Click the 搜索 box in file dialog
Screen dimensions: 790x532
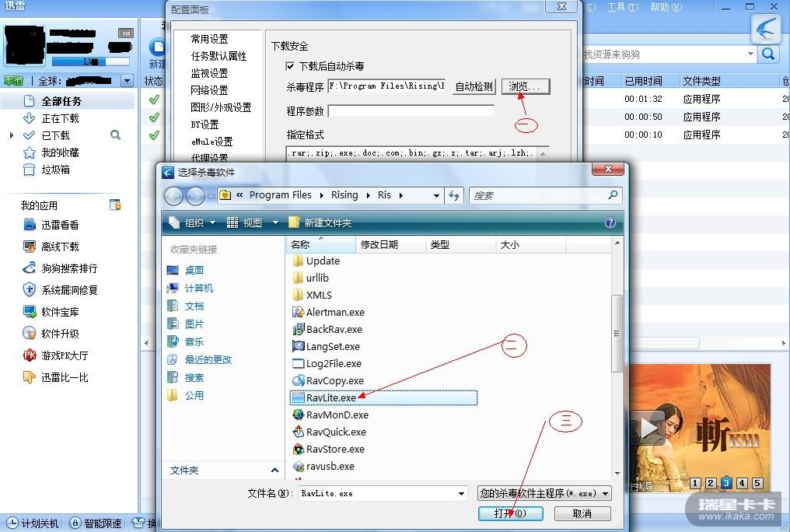tap(545, 195)
